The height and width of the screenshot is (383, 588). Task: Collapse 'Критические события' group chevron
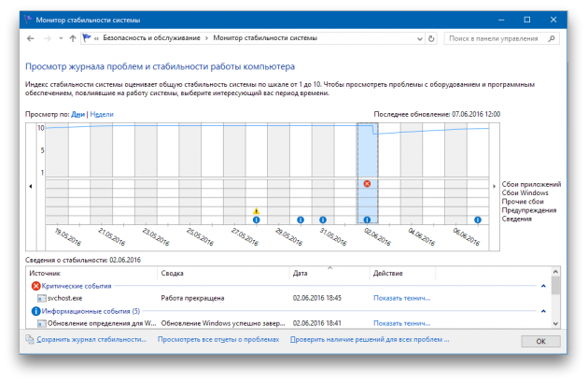pyautogui.click(x=543, y=286)
